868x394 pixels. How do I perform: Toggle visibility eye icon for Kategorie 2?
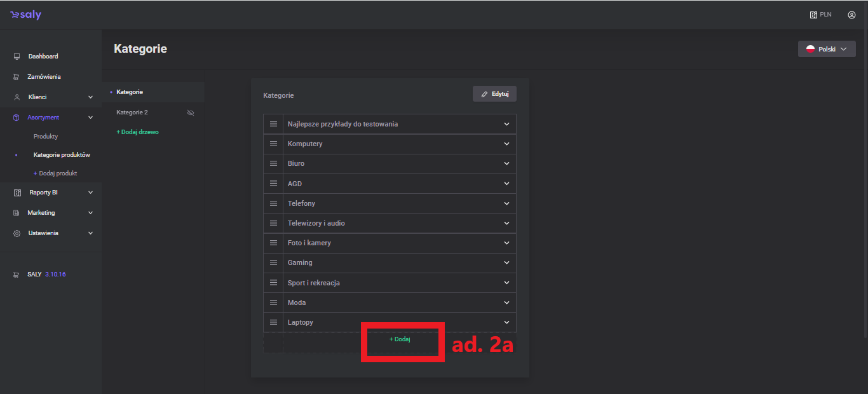[x=191, y=112]
